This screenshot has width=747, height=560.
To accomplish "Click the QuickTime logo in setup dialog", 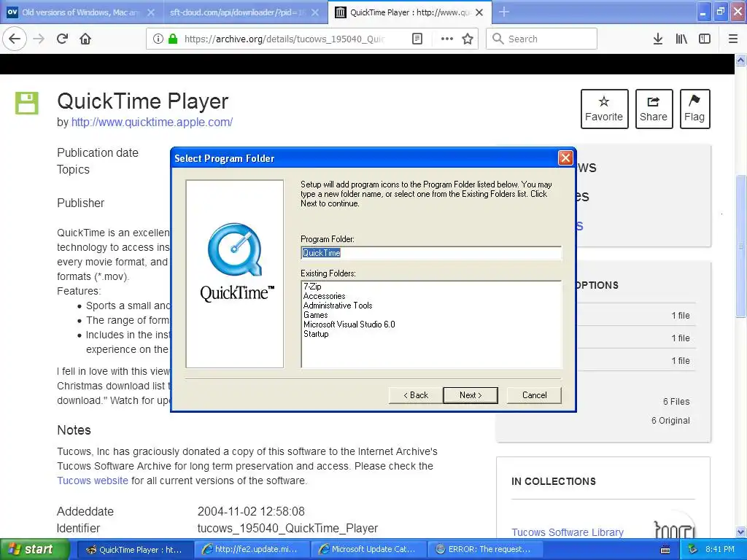I will [x=235, y=262].
